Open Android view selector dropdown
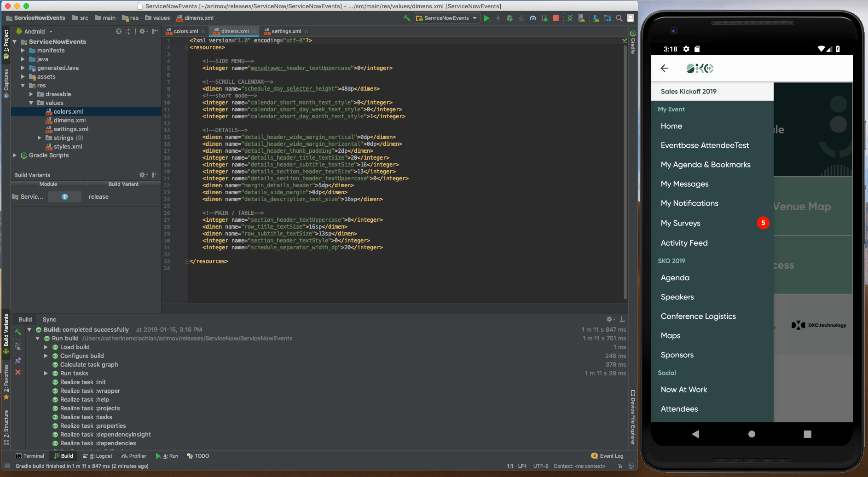The image size is (868, 477). coord(35,31)
